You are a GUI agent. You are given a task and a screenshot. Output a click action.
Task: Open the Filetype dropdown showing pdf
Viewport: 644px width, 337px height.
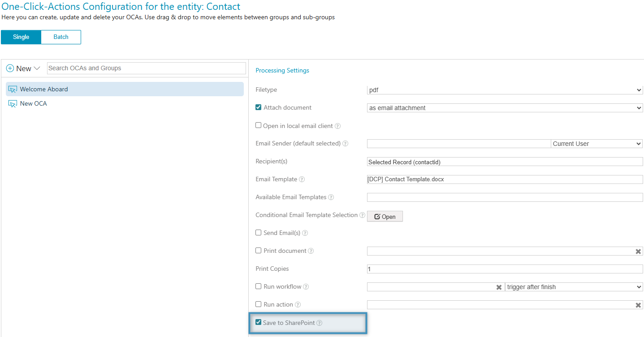[505, 90]
